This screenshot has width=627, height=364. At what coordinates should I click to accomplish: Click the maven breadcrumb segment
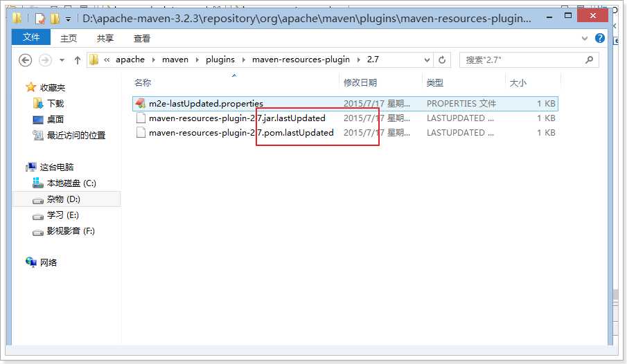(175, 60)
